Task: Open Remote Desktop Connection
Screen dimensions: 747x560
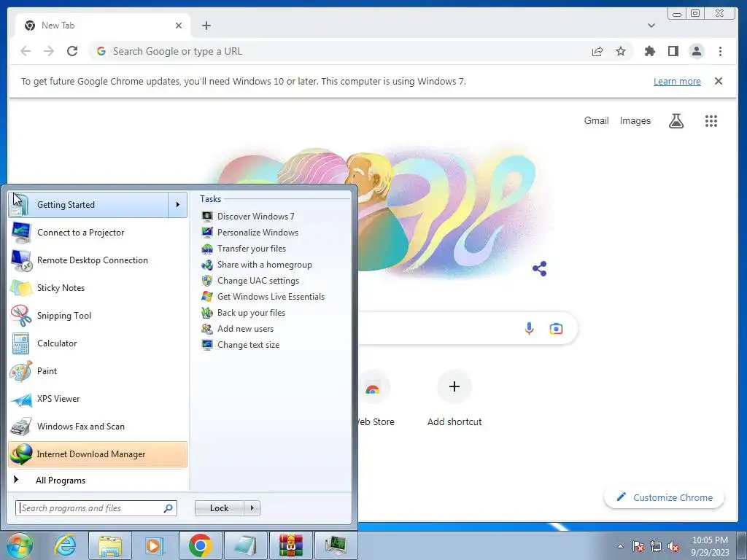Action: coord(98,260)
